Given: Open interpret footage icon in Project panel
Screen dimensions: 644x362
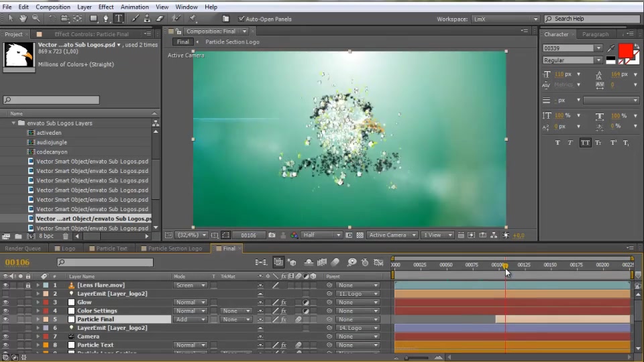Looking at the screenshot, I should pyautogui.click(x=6, y=236).
